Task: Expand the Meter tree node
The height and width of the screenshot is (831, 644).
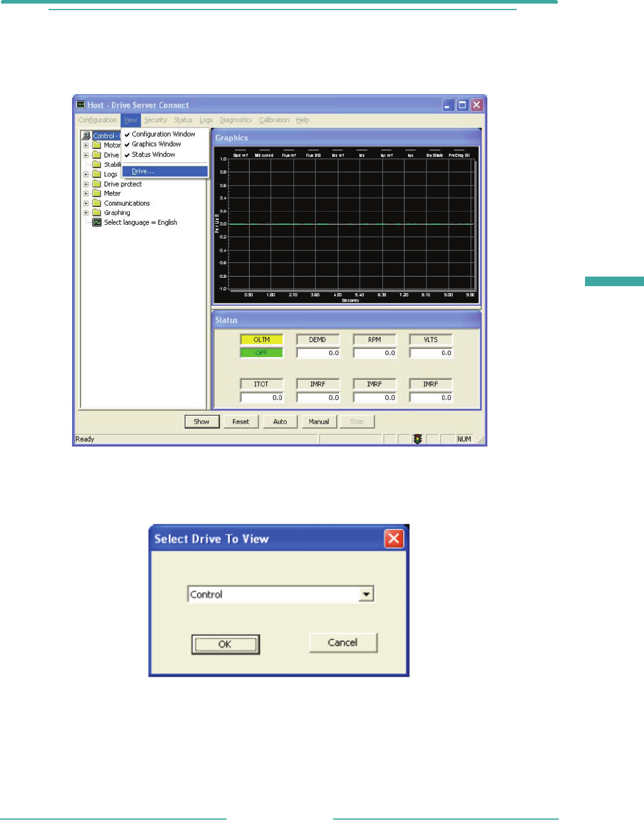Action: coord(86,194)
